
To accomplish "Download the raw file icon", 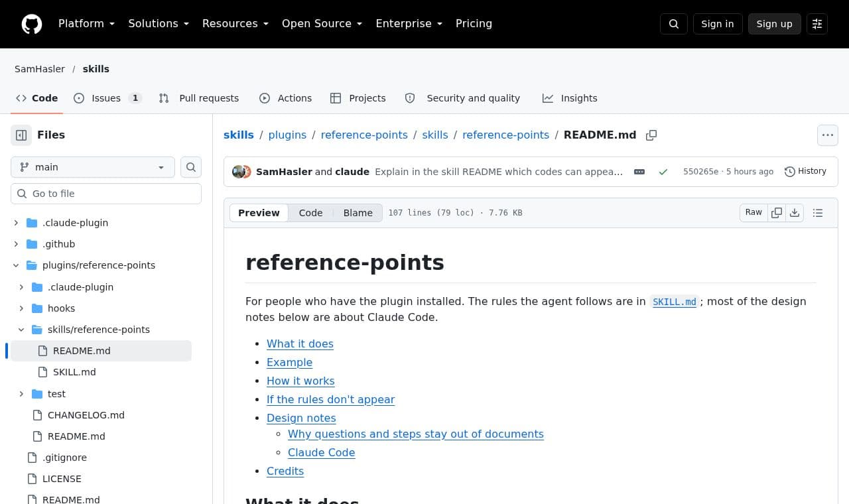I will click(795, 213).
